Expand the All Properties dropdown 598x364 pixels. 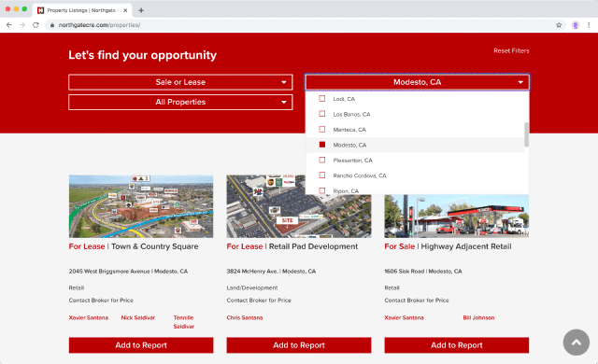tap(180, 102)
